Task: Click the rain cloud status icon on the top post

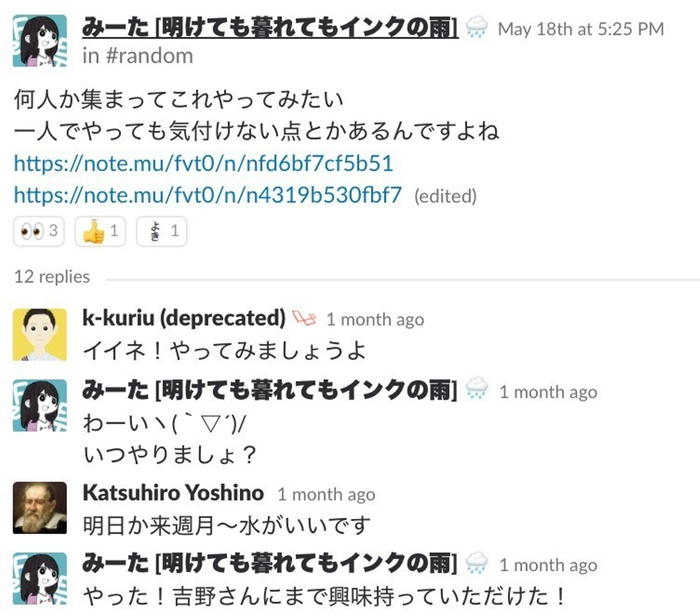Action: coord(476,27)
